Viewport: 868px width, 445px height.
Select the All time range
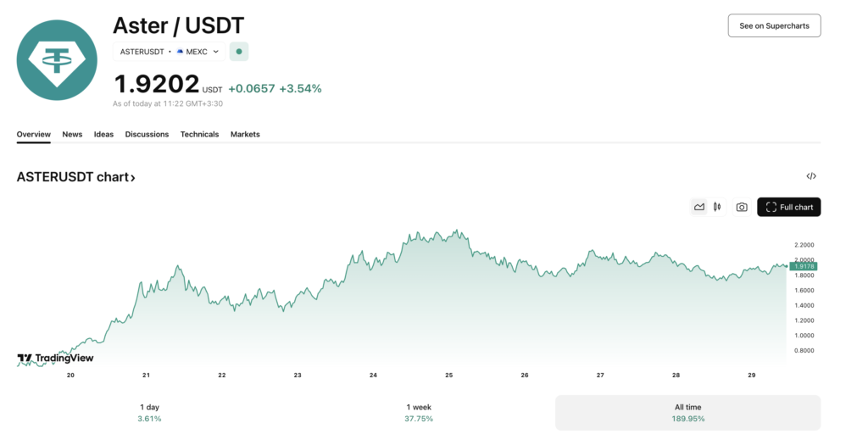(688, 413)
